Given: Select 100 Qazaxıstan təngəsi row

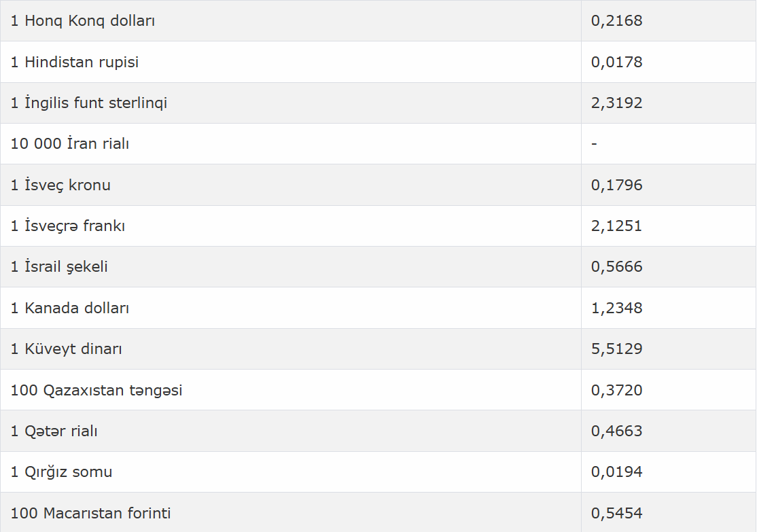Looking at the screenshot, I should click(378, 390).
